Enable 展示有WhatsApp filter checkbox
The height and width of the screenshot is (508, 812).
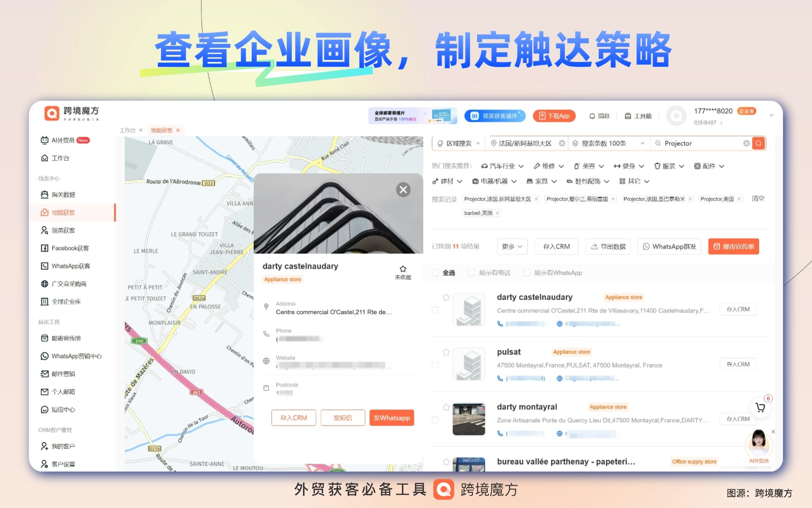click(527, 273)
